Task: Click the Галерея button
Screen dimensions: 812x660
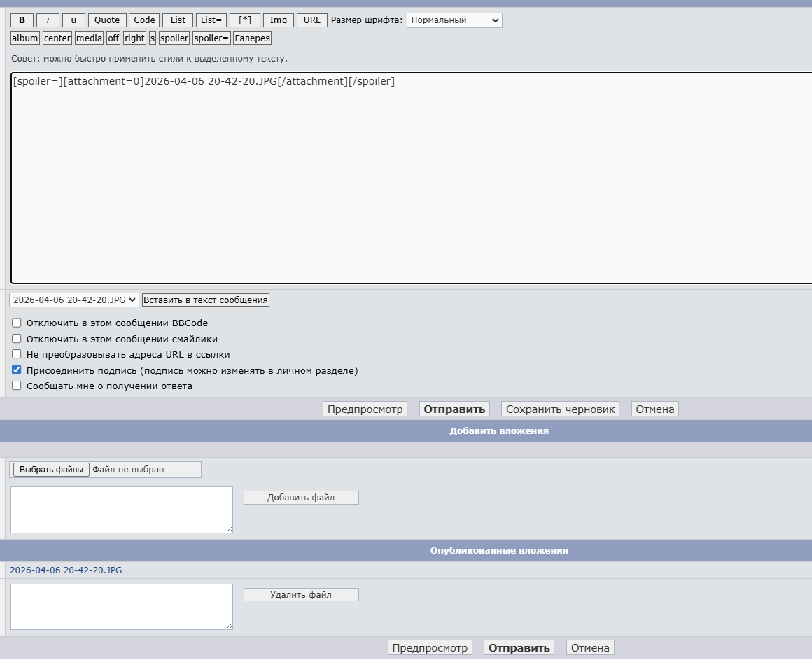Action: point(252,38)
